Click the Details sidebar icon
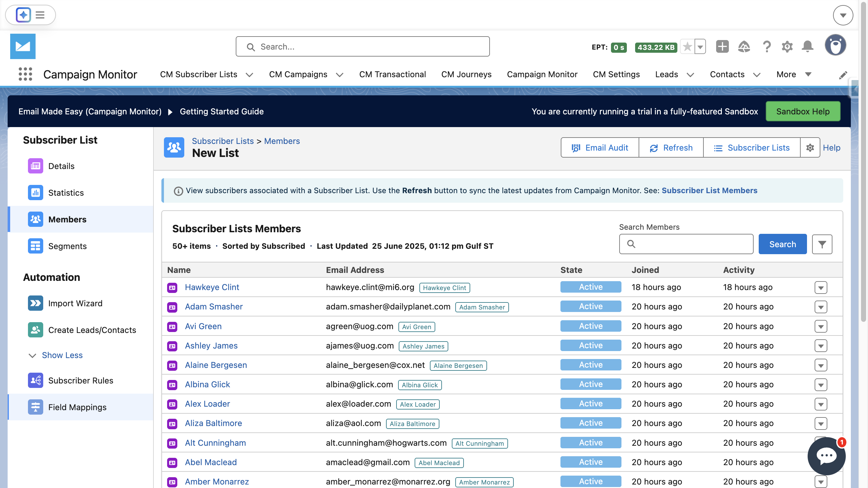The height and width of the screenshot is (488, 868). tap(35, 166)
